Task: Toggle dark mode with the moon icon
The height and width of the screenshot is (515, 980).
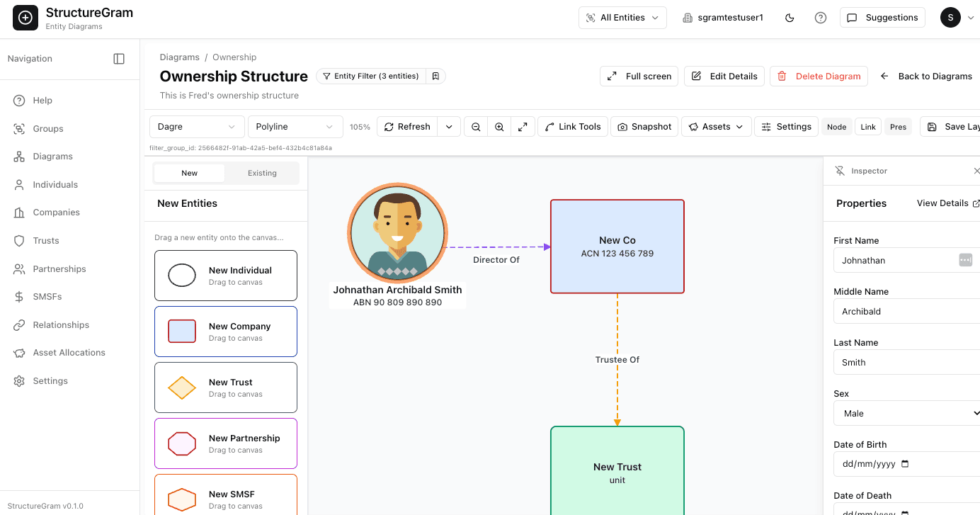Action: pyautogui.click(x=790, y=17)
